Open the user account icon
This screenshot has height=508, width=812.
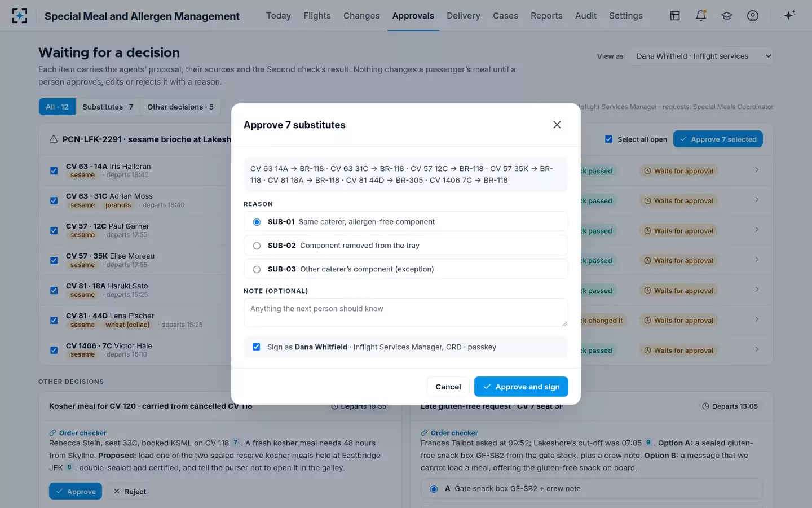753,16
